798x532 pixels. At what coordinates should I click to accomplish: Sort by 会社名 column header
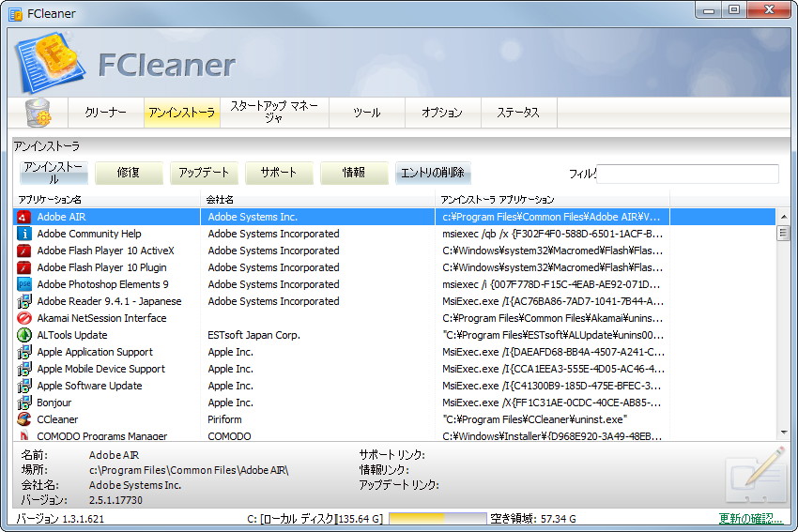coord(317,199)
